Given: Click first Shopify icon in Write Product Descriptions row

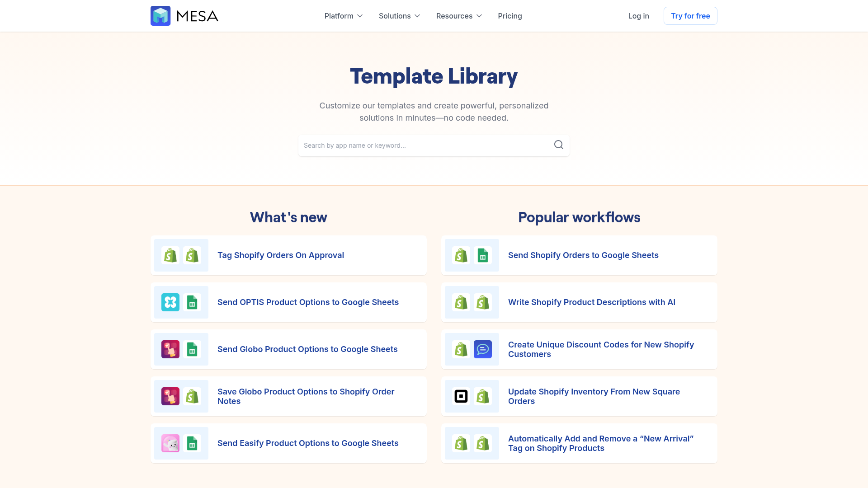Looking at the screenshot, I should (x=461, y=302).
